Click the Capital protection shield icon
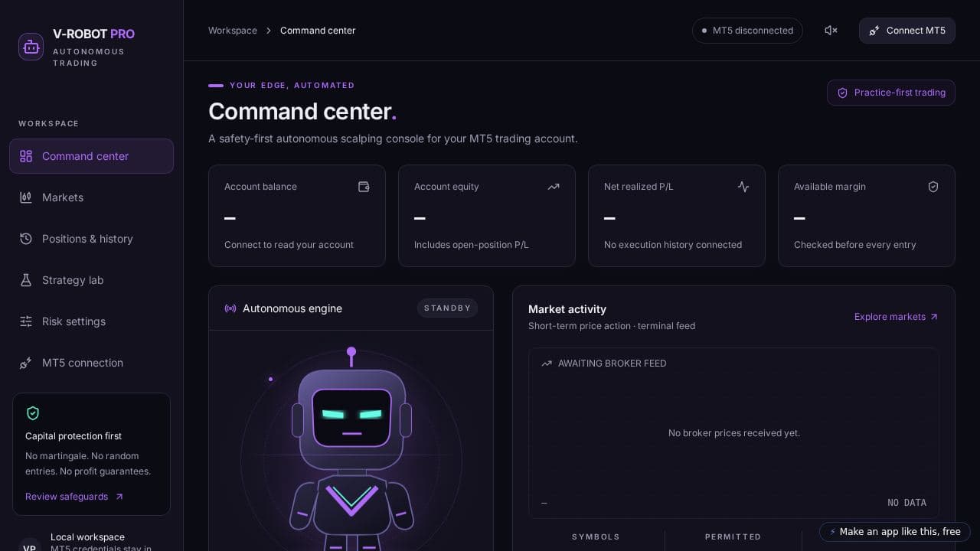Image resolution: width=980 pixels, height=551 pixels. (33, 413)
